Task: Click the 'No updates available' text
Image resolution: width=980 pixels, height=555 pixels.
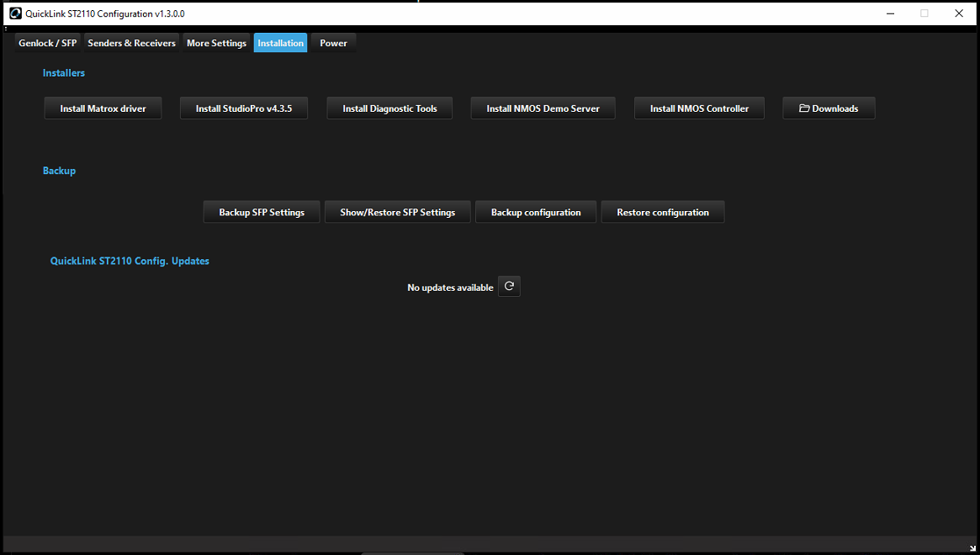Action: tap(450, 288)
